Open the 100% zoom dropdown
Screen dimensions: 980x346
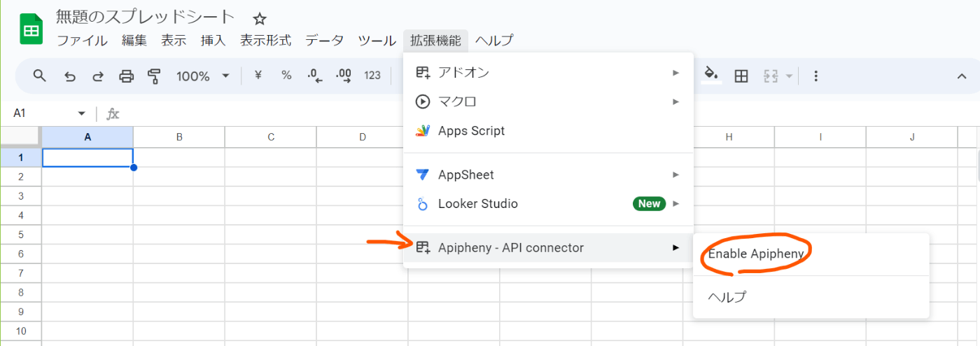pos(203,76)
